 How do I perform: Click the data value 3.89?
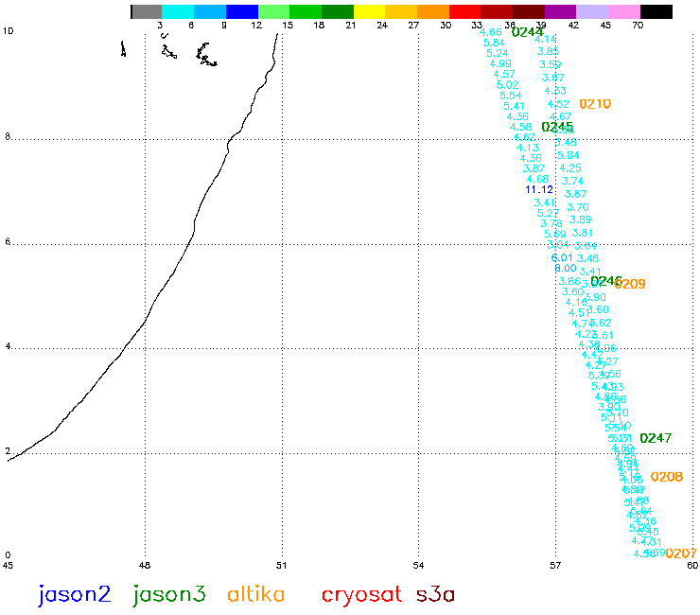click(x=581, y=220)
